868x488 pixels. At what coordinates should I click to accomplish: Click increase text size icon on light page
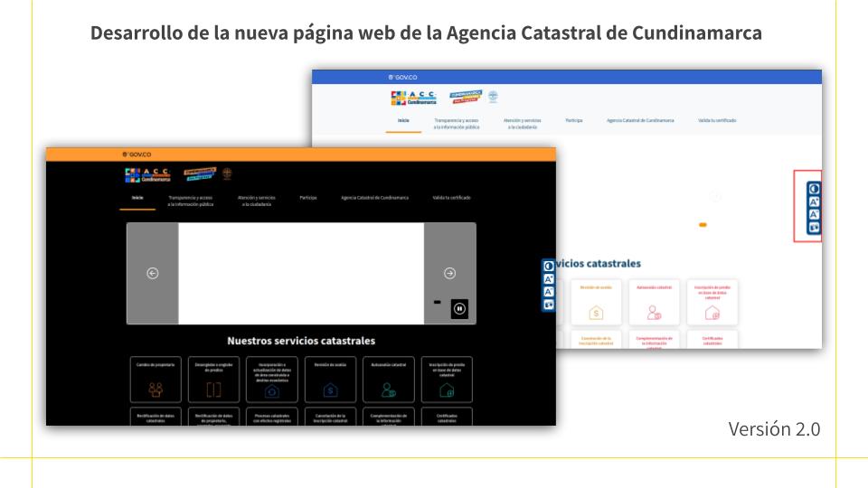814,202
